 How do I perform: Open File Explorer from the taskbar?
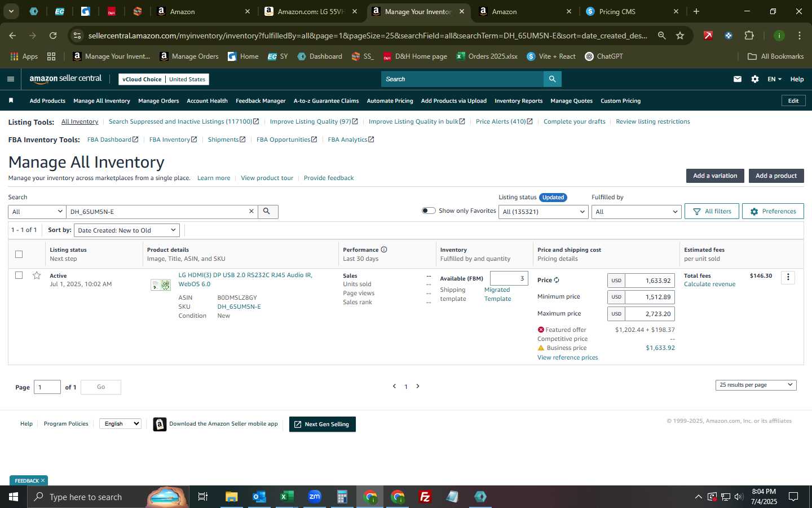[x=231, y=497]
